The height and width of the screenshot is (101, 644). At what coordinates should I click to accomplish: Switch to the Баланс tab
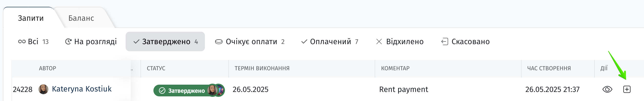click(81, 18)
